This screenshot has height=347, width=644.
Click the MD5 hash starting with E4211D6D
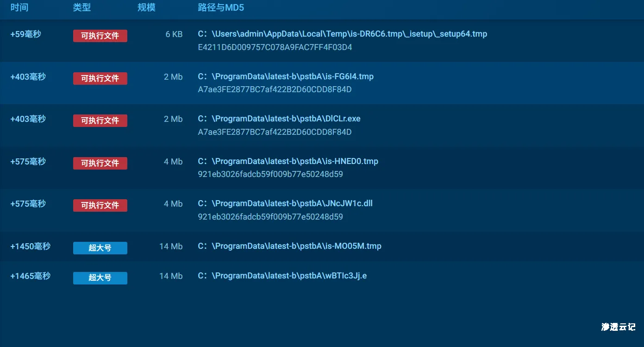[275, 47]
